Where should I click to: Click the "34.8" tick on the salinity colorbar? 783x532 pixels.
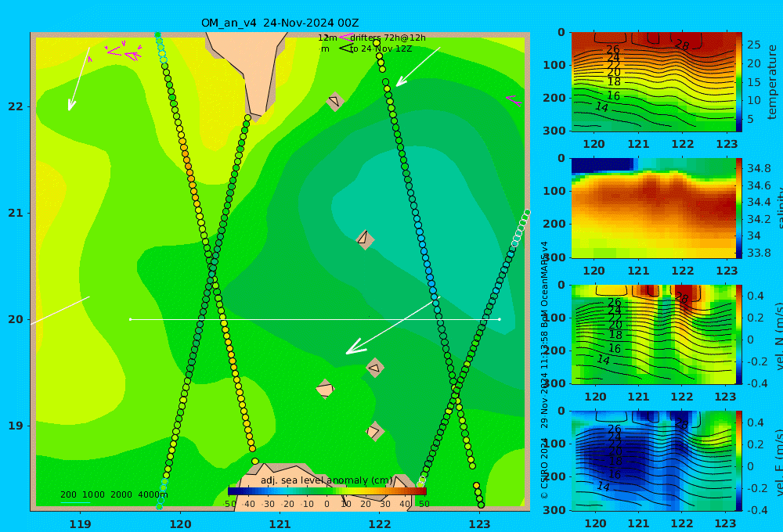coord(758,168)
